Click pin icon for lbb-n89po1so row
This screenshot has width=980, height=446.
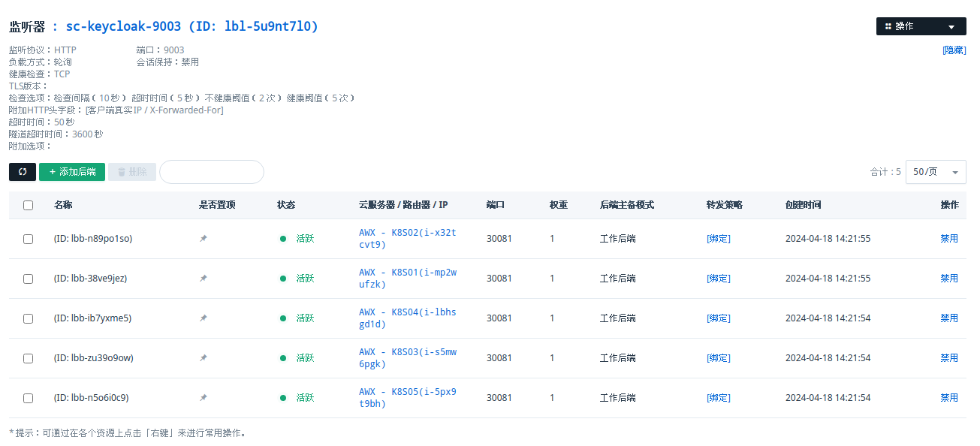coord(204,239)
